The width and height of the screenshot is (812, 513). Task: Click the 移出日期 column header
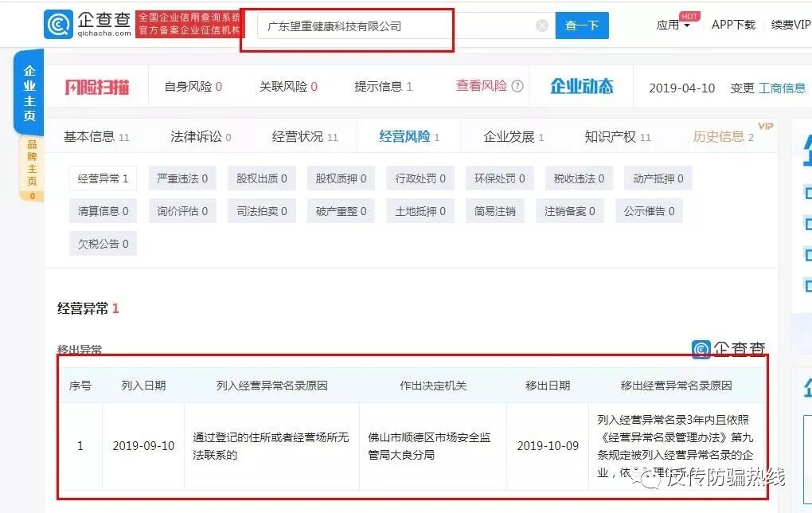coord(548,386)
